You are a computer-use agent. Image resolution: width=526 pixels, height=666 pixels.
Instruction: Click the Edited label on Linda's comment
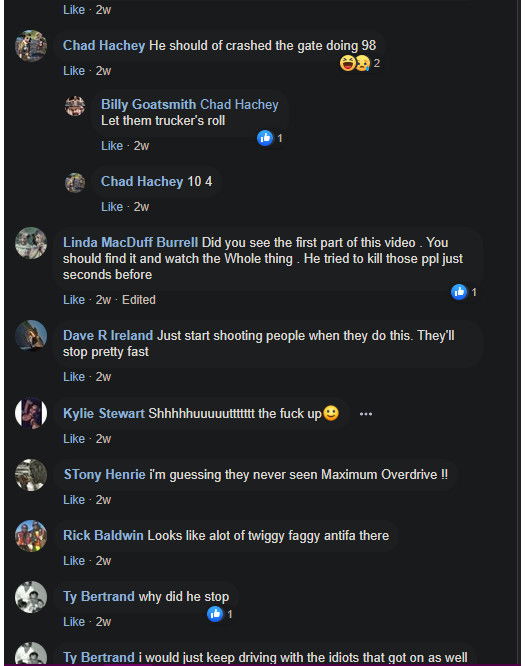click(x=139, y=300)
